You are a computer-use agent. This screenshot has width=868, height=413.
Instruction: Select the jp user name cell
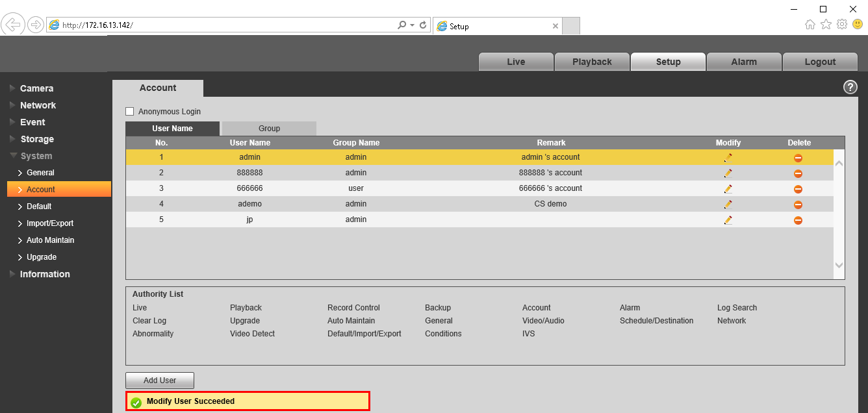tap(249, 219)
